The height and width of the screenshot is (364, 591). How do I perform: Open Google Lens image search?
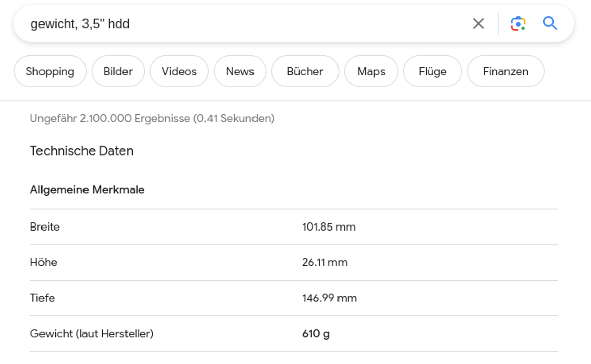click(x=517, y=23)
